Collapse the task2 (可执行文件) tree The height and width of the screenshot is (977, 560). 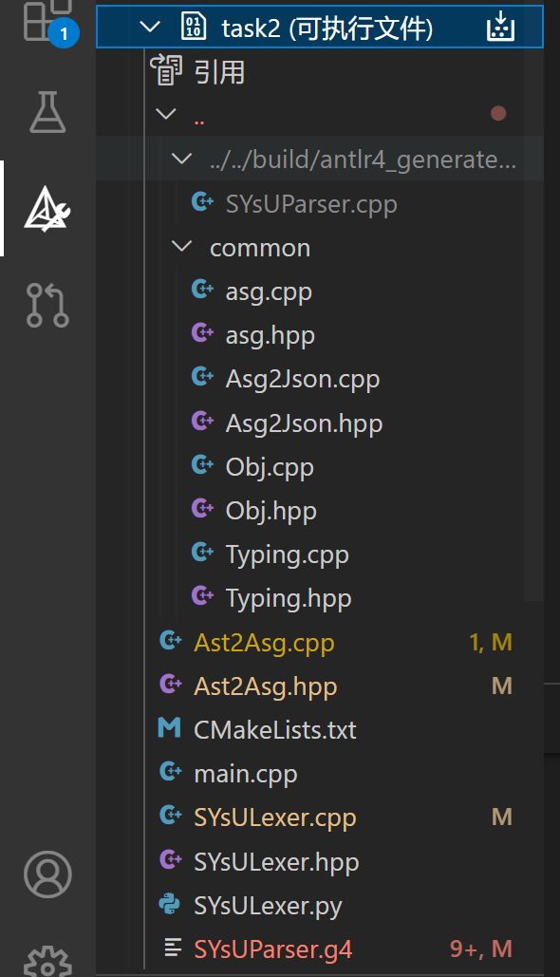[x=149, y=28]
